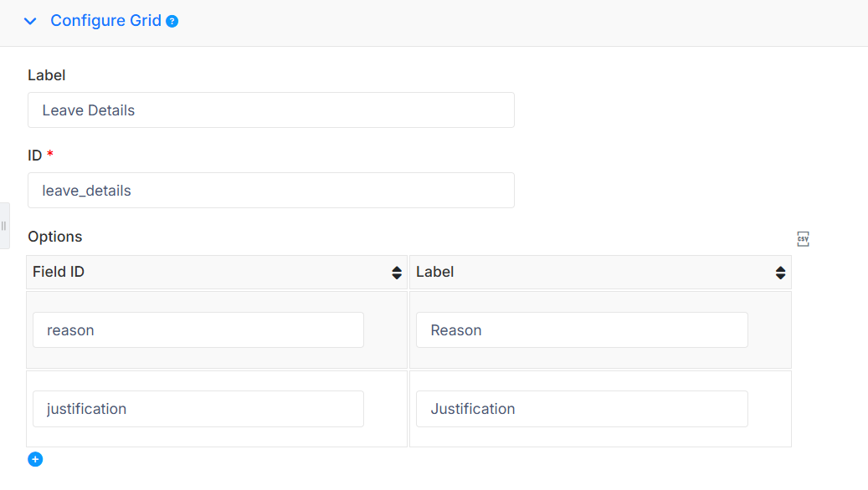Select the second options row label cell
The image size is (868, 490).
(601, 409)
